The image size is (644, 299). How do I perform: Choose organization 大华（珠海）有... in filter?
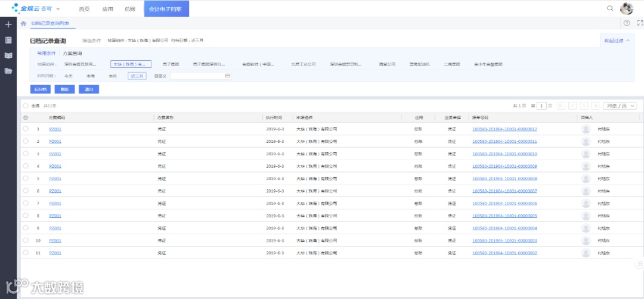(131, 64)
